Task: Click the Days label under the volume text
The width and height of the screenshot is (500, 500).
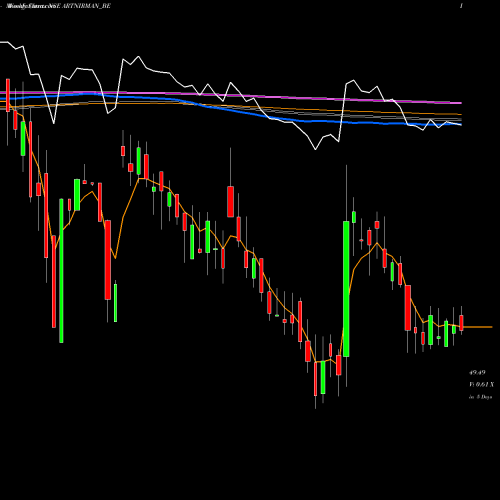Action: (480, 397)
